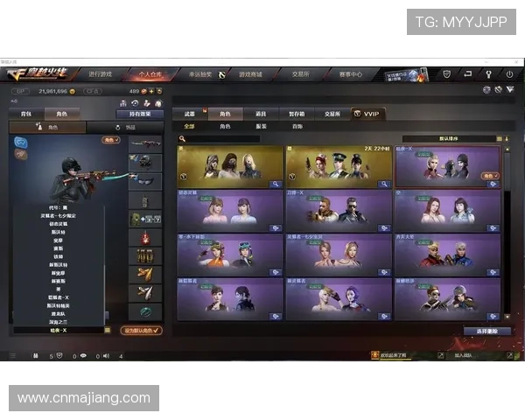Image resolution: width=525 pixels, height=420 pixels.
Task: Click the action icon on 零-水下丽影 card
Action: tap(276, 272)
